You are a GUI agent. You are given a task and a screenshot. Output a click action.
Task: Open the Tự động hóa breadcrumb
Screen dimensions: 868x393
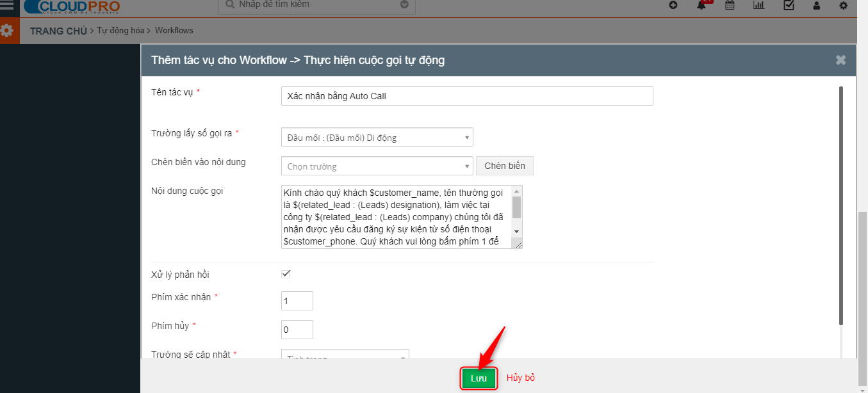click(120, 30)
